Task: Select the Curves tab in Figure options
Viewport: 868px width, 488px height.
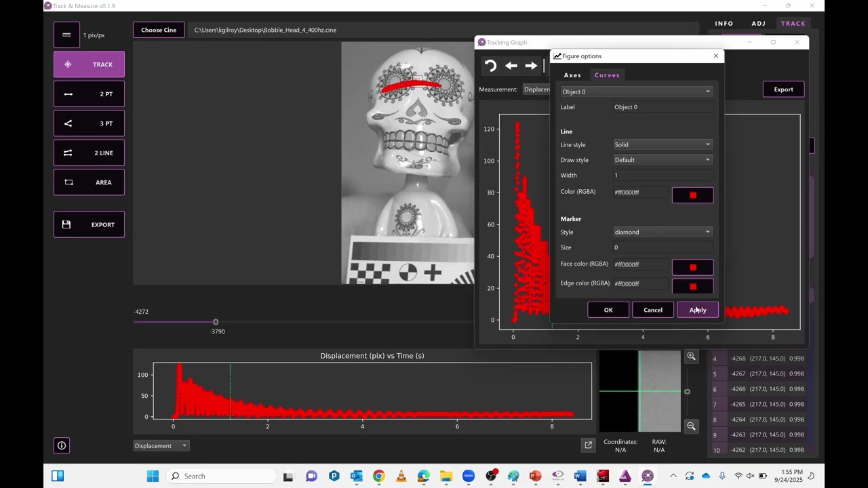Action: pyautogui.click(x=607, y=75)
